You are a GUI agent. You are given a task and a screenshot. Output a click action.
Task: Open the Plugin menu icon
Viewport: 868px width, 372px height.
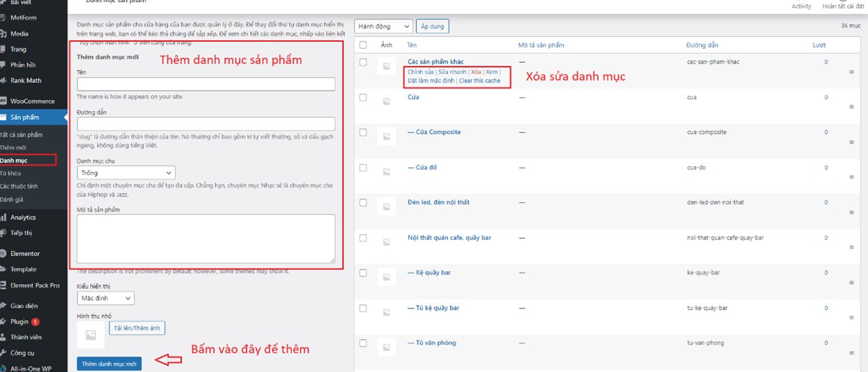[4, 322]
